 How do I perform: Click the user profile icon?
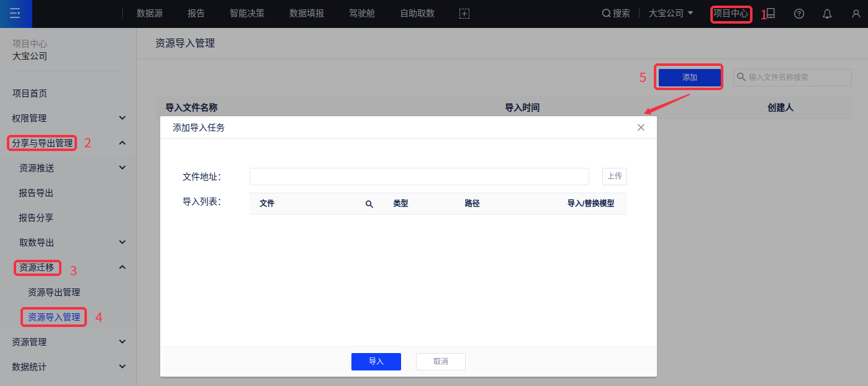[x=856, y=14]
